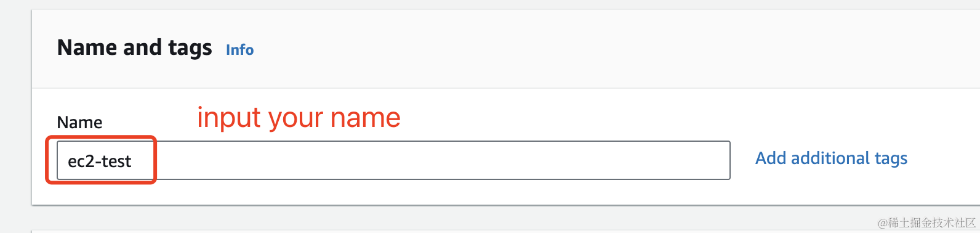Viewport: 980px width, 233px height.
Task: Click the Name label above the field
Action: 79,123
